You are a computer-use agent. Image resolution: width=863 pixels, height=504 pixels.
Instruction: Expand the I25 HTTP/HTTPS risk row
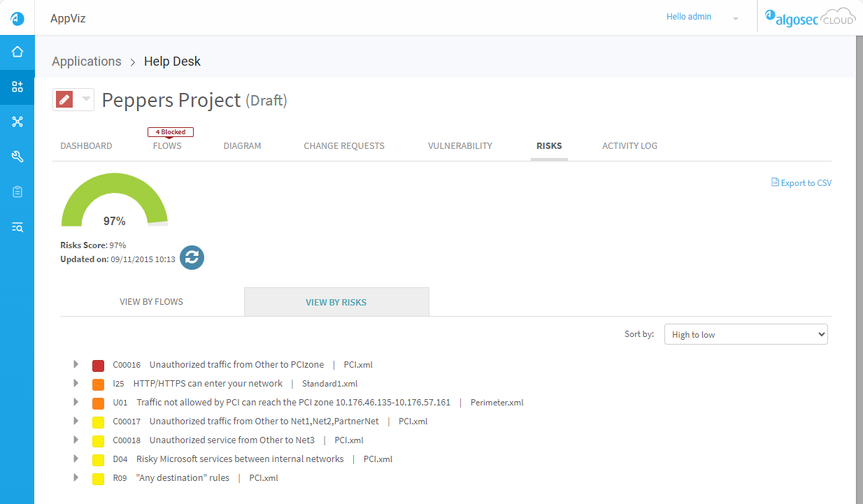76,383
